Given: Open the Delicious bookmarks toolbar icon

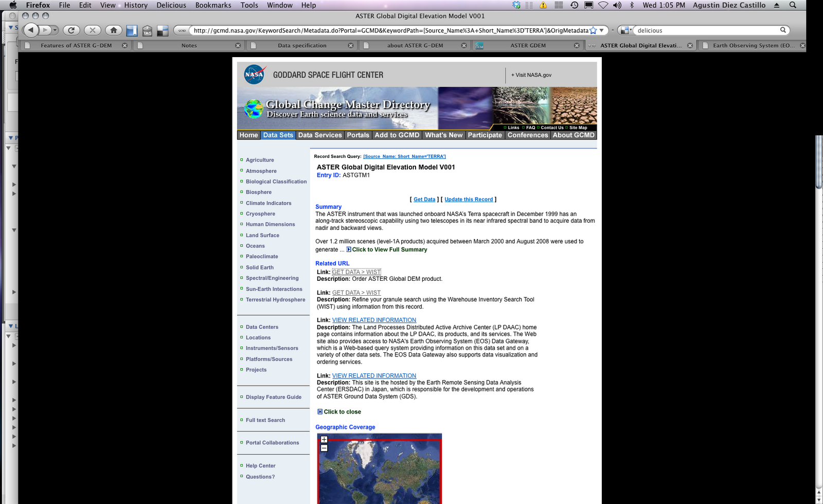Looking at the screenshot, I should click(132, 31).
